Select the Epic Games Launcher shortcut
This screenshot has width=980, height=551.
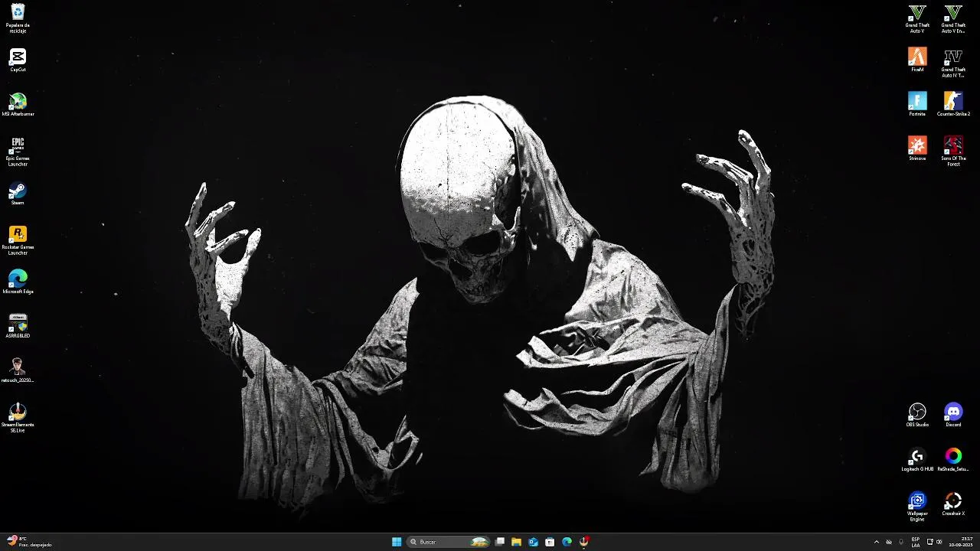coord(18,152)
